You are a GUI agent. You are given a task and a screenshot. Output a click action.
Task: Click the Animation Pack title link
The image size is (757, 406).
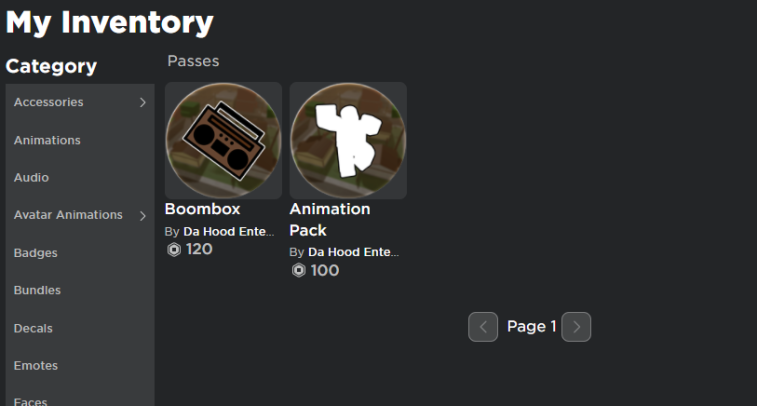[330, 220]
